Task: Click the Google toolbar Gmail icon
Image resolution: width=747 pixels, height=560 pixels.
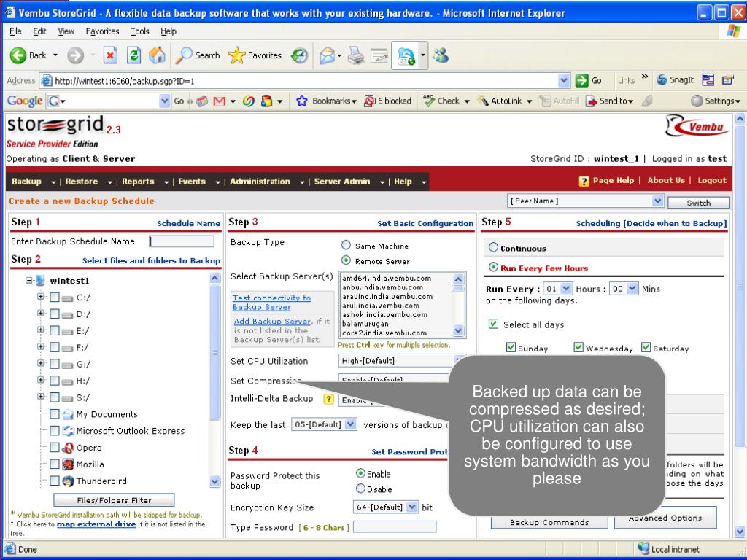Action: 219,101
